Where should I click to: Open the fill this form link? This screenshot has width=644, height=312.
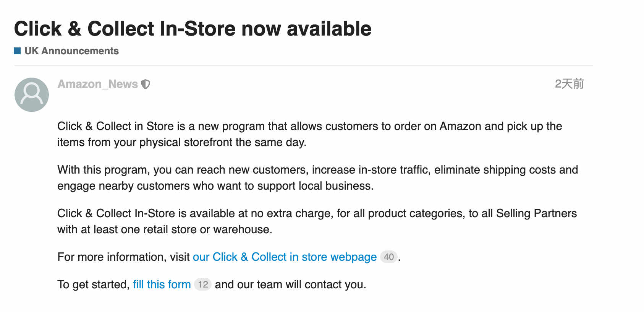(162, 284)
